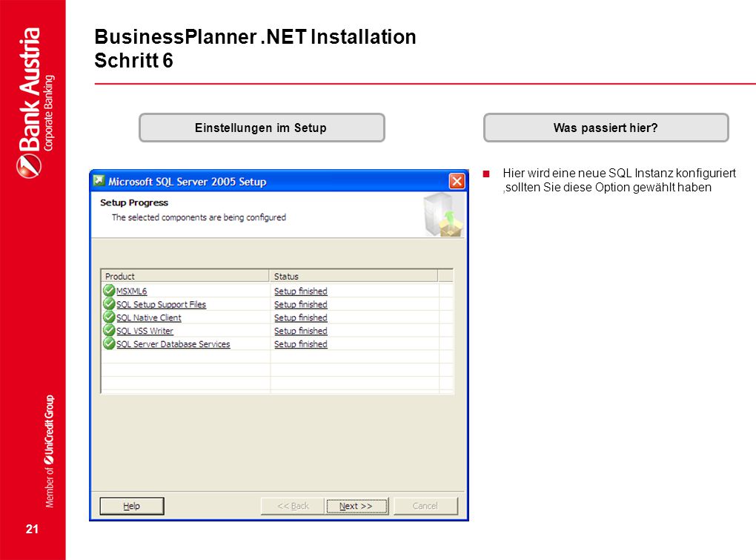Click the slide number 21
Image resolution: width=756 pixels, height=560 pixels.
[x=32, y=529]
